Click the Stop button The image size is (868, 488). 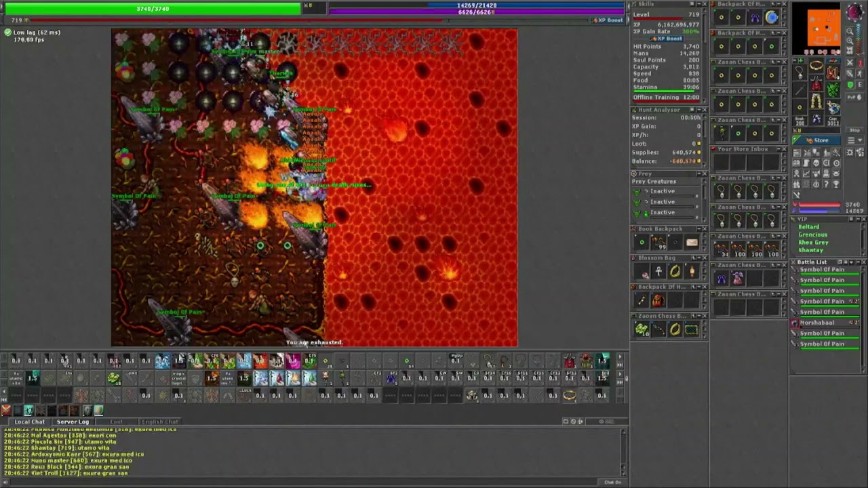coord(854,130)
